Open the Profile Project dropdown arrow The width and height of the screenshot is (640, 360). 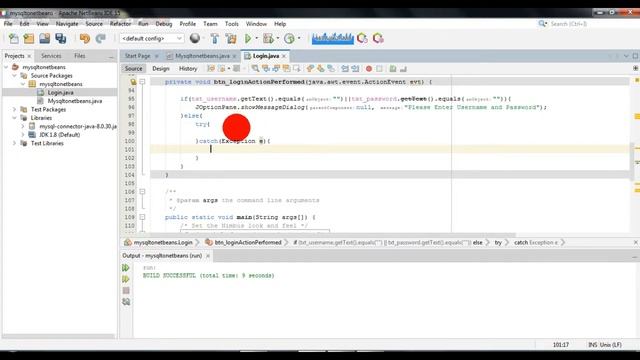coord(299,38)
